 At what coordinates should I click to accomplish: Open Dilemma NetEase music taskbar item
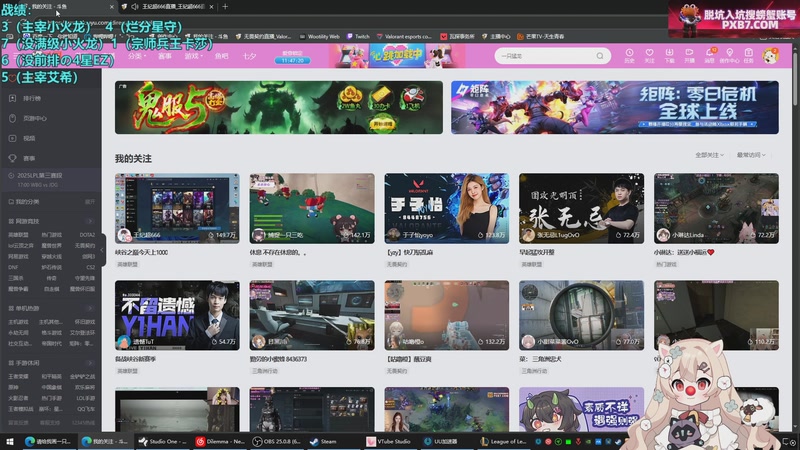(x=220, y=441)
